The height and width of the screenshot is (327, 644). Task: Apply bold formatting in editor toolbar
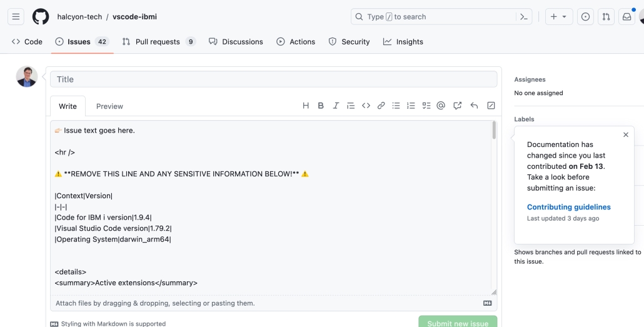[x=321, y=106]
